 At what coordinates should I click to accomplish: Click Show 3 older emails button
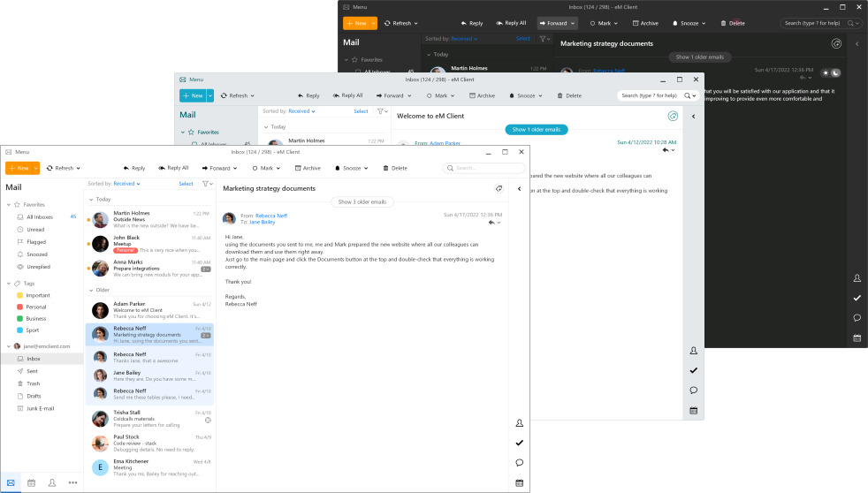(362, 202)
